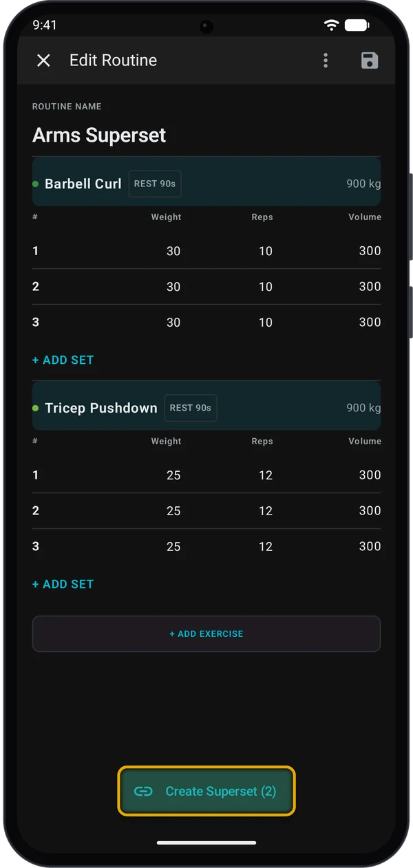Toggle selection of Tricep Pushdown exercise header

pos(206,407)
